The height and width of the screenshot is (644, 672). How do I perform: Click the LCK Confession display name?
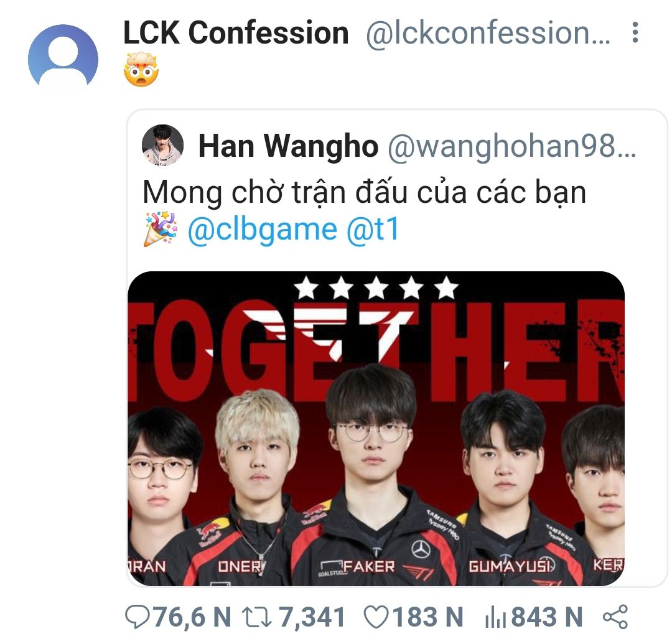click(x=236, y=33)
